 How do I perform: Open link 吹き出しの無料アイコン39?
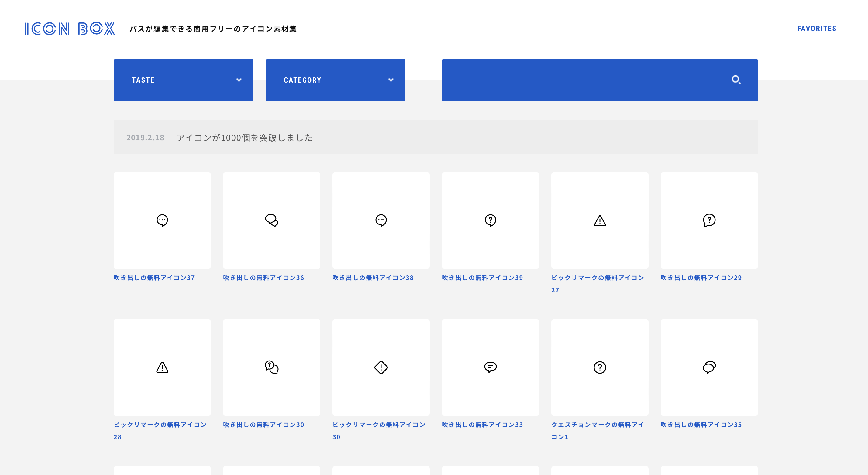tap(482, 278)
